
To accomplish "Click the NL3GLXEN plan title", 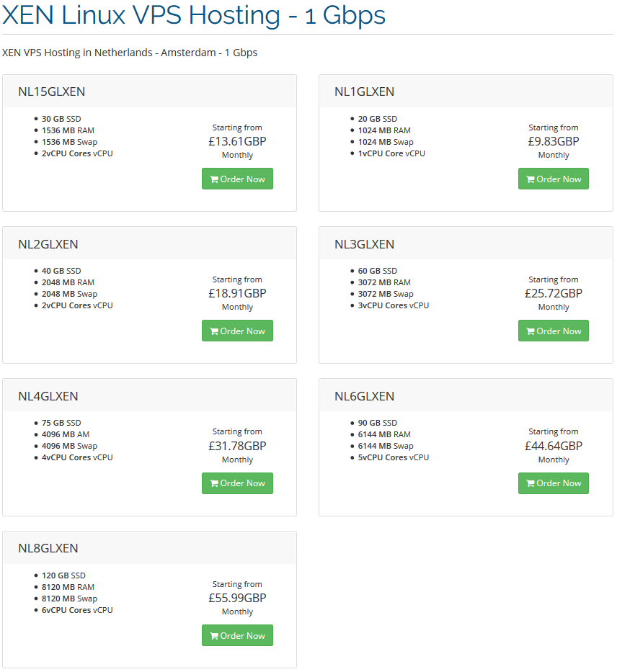I will [364, 244].
